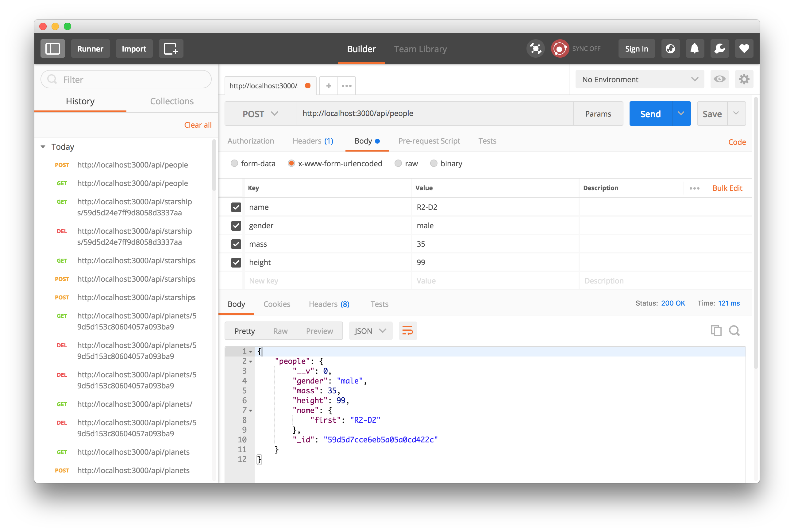
Task: Click the Clear all link
Action: [x=198, y=125]
